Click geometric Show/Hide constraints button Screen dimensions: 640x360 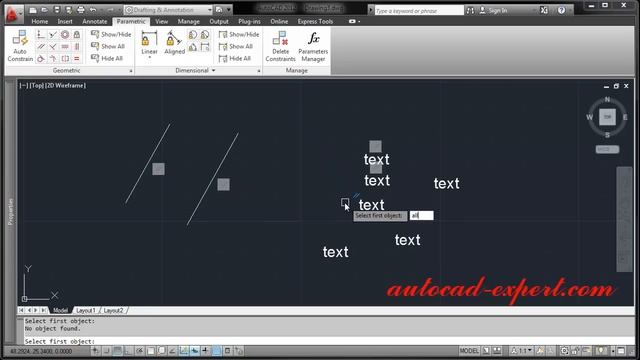coord(111,34)
